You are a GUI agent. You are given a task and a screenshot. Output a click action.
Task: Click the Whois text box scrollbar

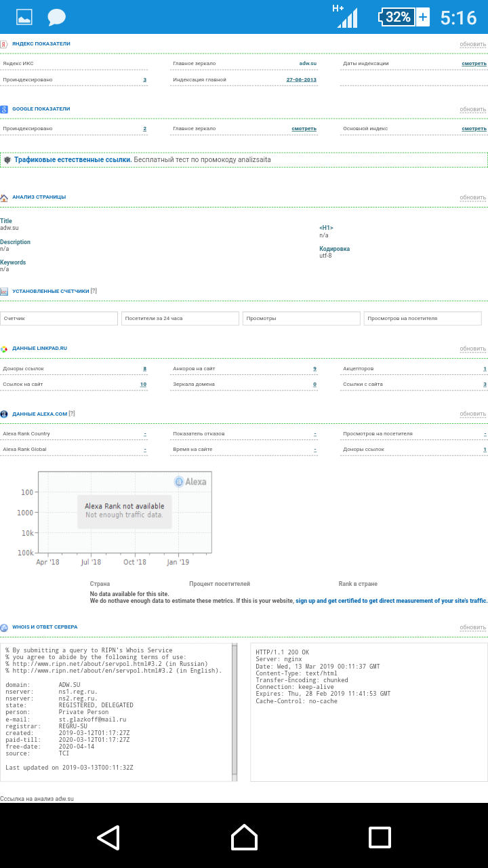point(235,711)
